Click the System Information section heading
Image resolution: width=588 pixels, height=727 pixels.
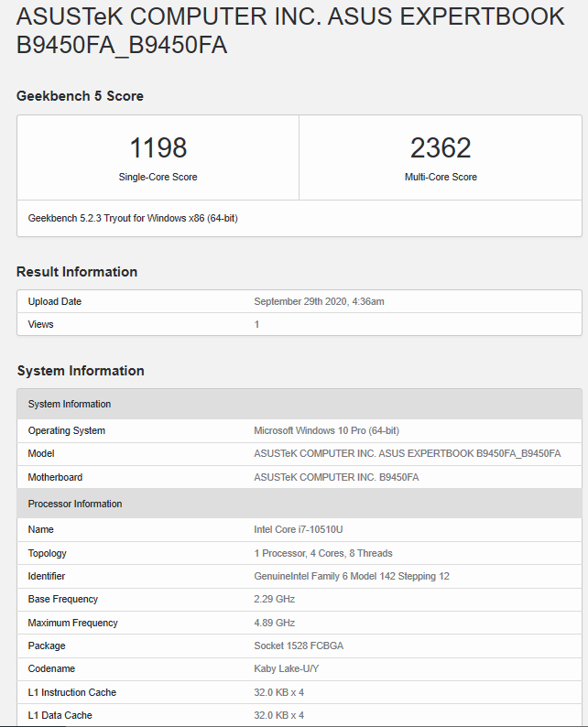(81, 371)
